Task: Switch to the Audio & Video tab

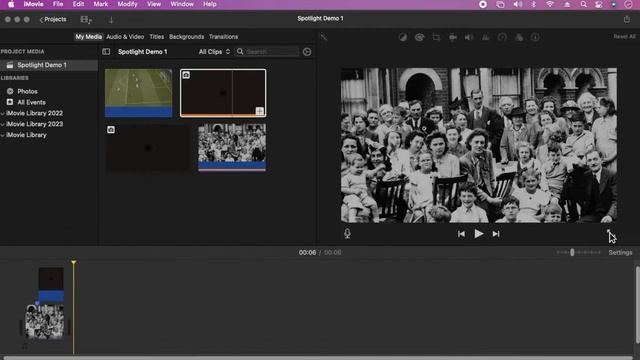Action: pos(125,37)
